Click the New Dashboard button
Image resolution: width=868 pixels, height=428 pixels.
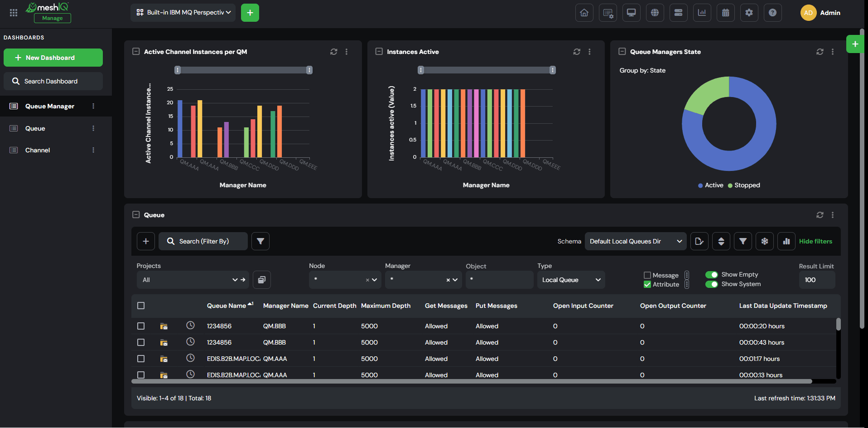click(53, 58)
